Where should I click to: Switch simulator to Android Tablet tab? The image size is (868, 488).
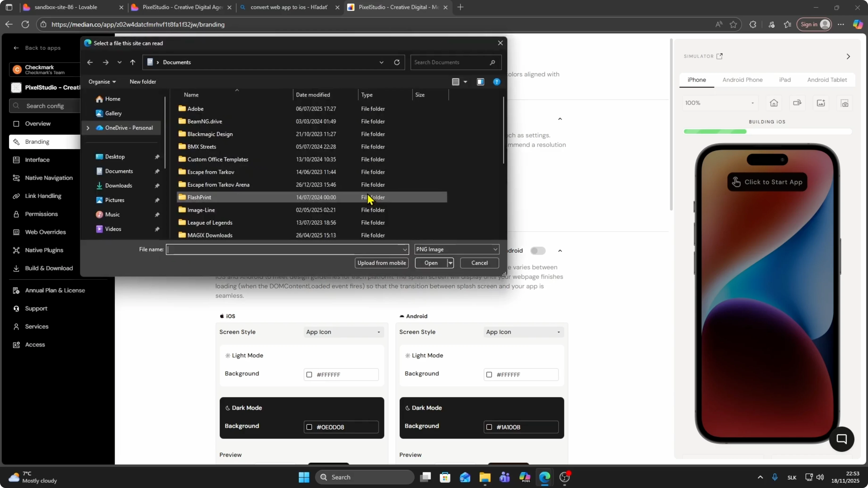point(827,80)
